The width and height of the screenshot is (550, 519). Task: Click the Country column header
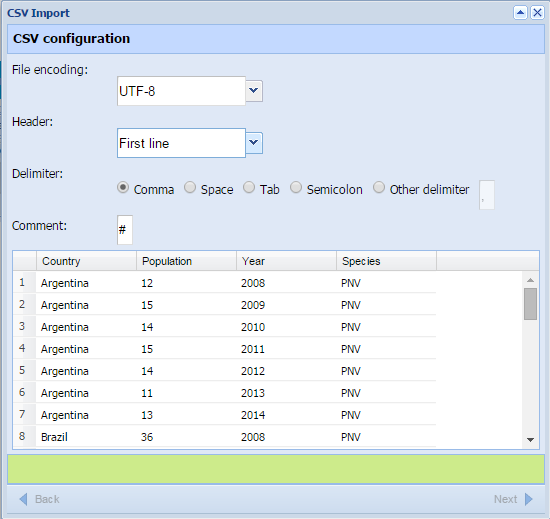86,261
